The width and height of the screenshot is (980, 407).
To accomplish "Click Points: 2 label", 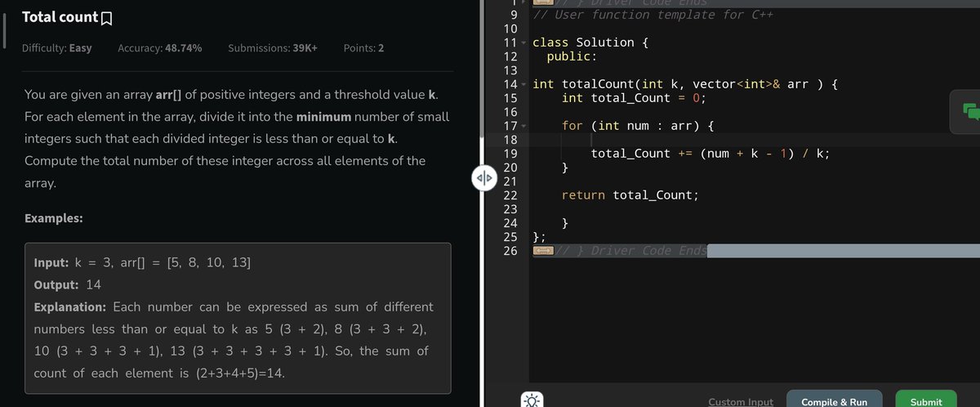I will point(364,48).
